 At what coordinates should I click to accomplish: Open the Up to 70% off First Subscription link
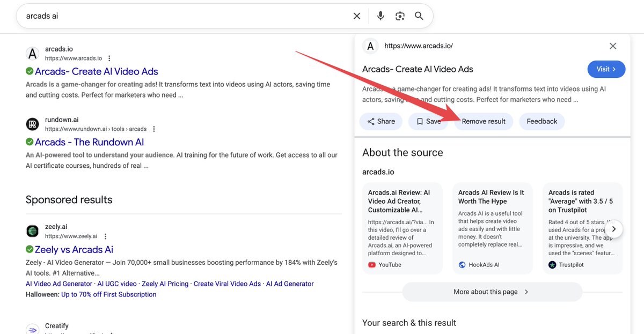tap(109, 294)
